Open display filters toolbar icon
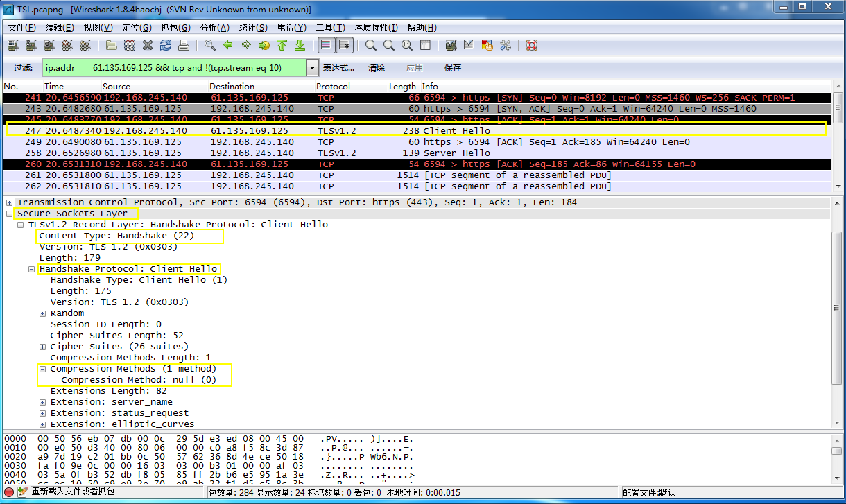Image resolution: width=846 pixels, height=504 pixels. click(x=469, y=45)
